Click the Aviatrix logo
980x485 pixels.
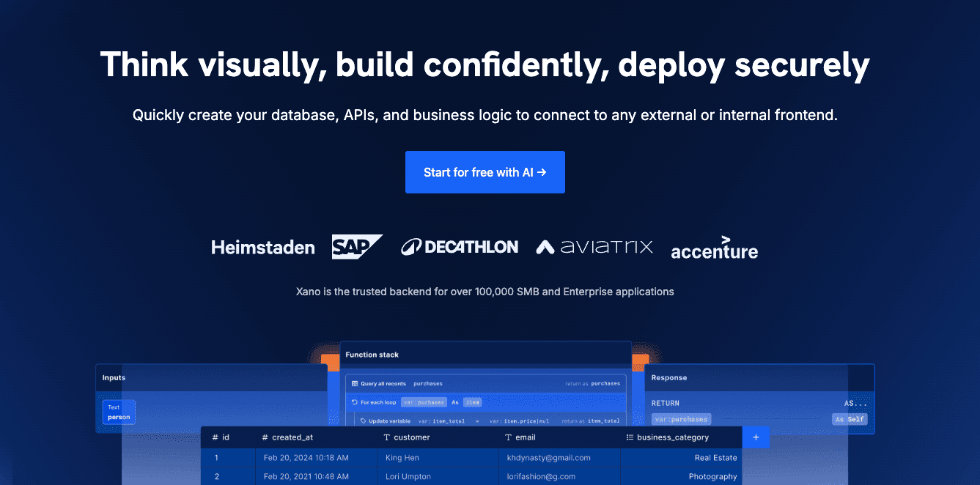pyautogui.click(x=594, y=247)
